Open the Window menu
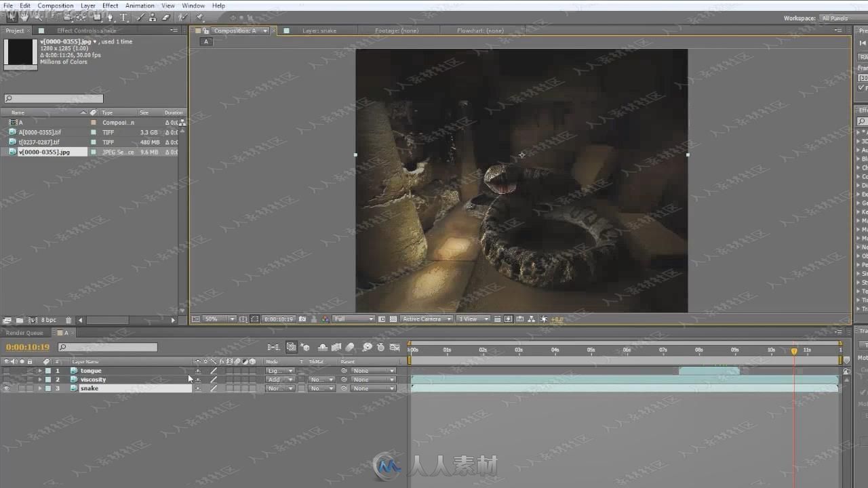Viewport: 868px width, 488px height. [x=193, y=5]
